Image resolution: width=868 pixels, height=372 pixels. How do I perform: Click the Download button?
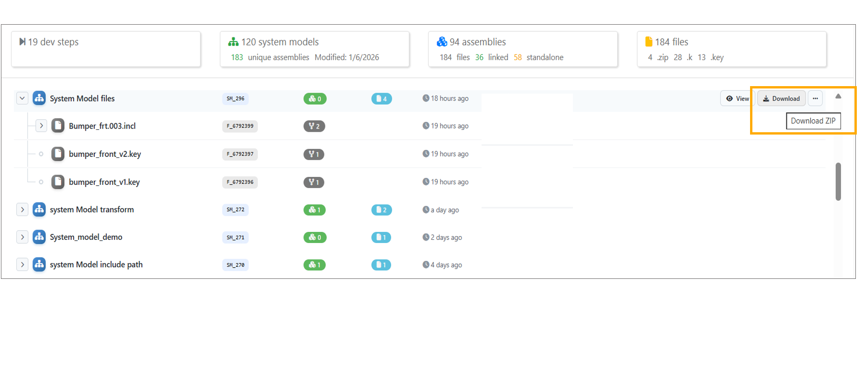pos(781,99)
